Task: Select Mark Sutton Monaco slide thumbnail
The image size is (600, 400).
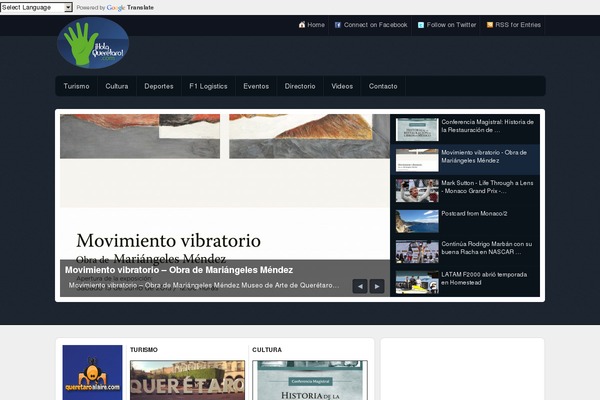Action: point(417,191)
